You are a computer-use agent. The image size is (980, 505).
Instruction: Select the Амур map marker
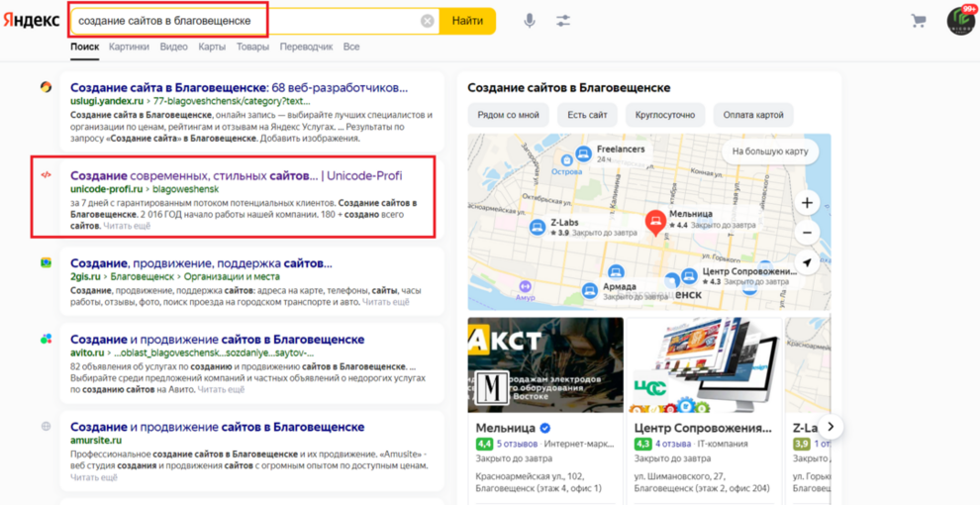524,287
